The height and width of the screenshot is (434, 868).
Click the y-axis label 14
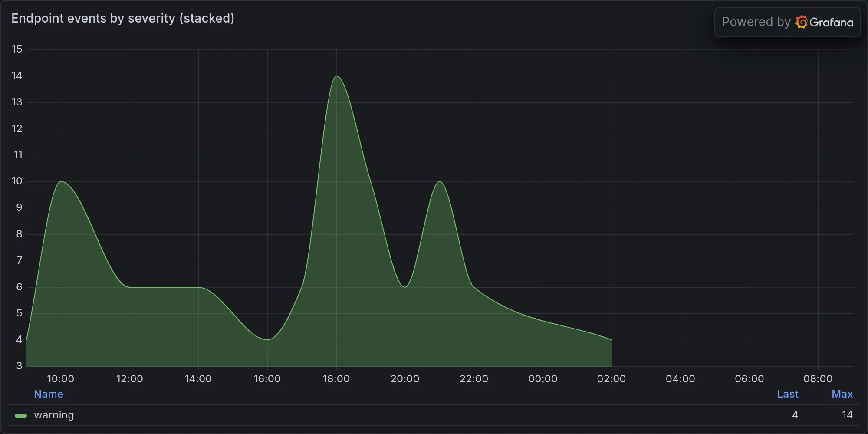click(x=17, y=76)
